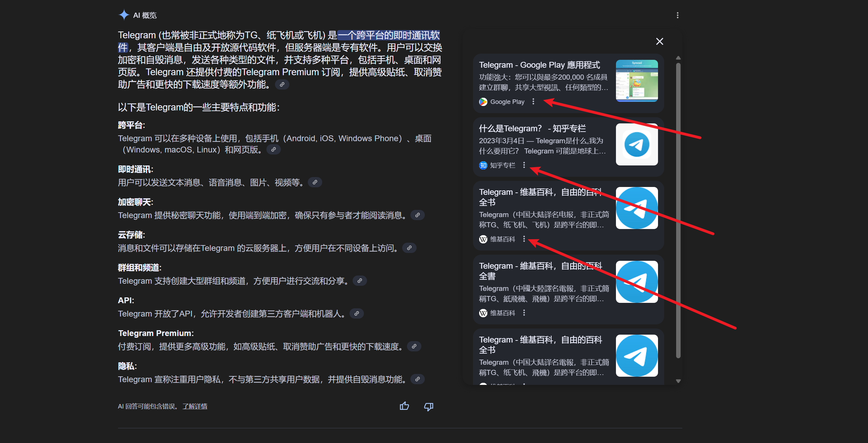
Task: Click the Telegram logo thumbnail in the 知乎专栏 card
Action: (637, 144)
